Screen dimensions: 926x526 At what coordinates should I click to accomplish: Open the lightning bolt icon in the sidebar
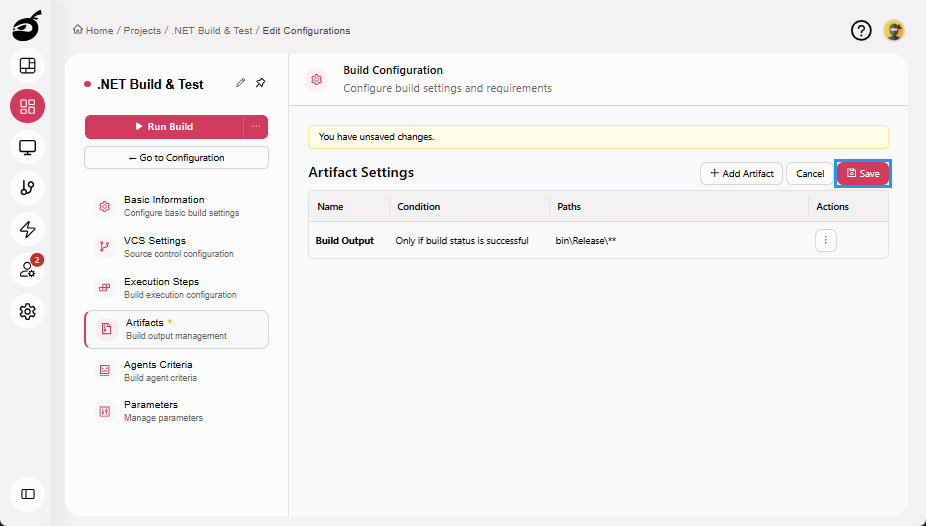click(x=27, y=229)
